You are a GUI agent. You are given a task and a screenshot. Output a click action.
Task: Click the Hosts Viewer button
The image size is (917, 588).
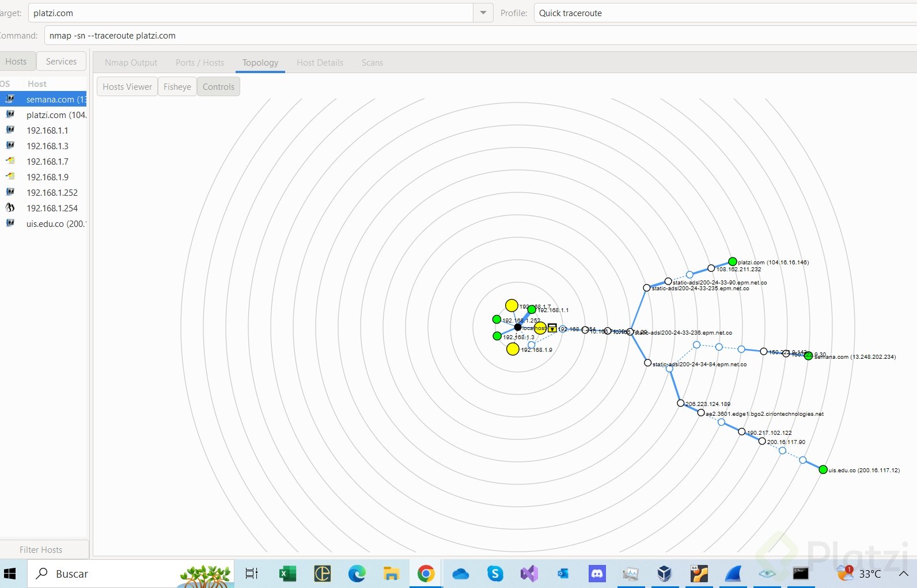127,86
